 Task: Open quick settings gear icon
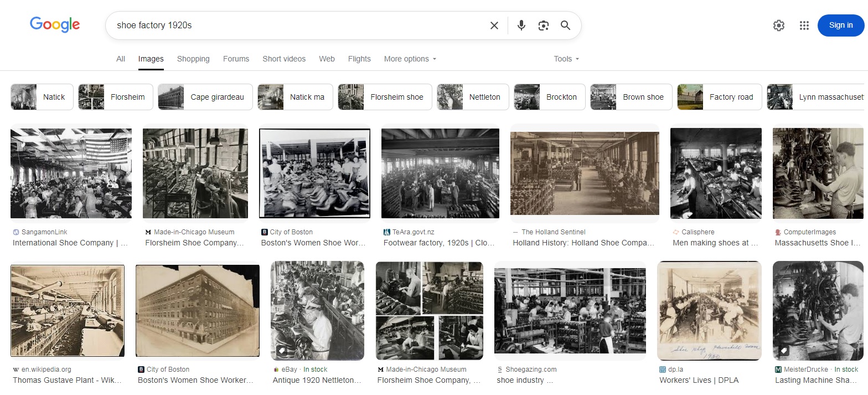coord(779,25)
